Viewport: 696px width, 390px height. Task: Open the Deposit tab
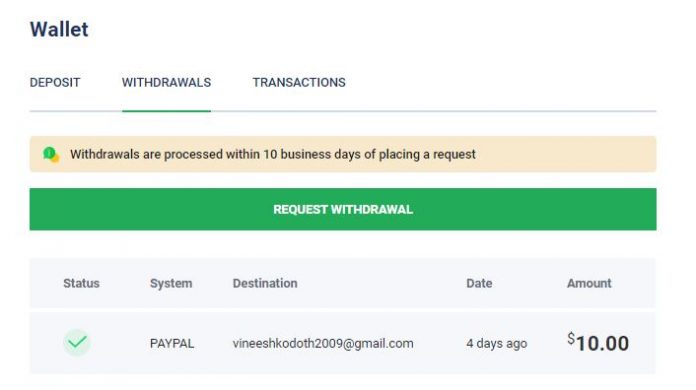coord(55,83)
